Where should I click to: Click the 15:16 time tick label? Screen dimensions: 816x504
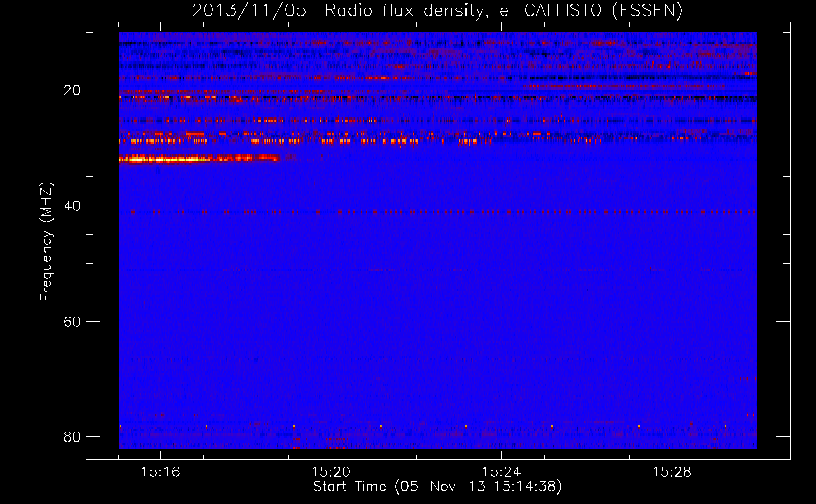pyautogui.click(x=160, y=472)
